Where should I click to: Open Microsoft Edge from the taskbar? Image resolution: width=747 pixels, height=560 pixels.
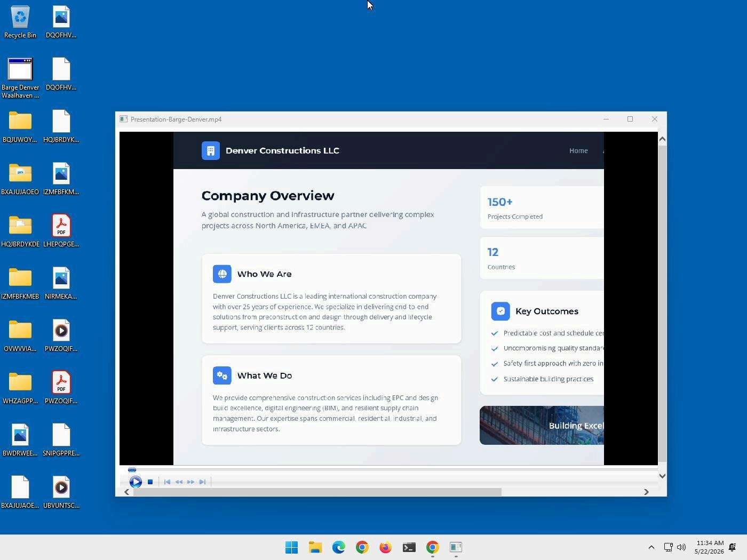tap(338, 547)
